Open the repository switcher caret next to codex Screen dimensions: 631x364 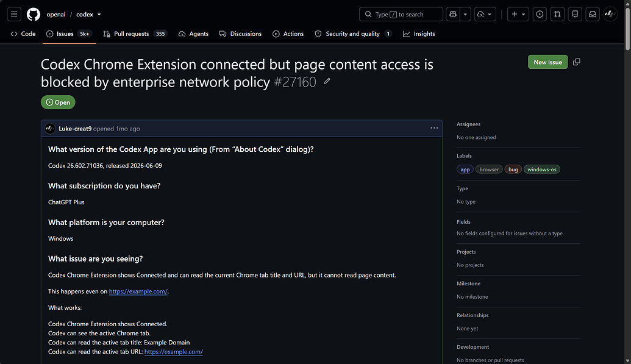click(x=99, y=15)
